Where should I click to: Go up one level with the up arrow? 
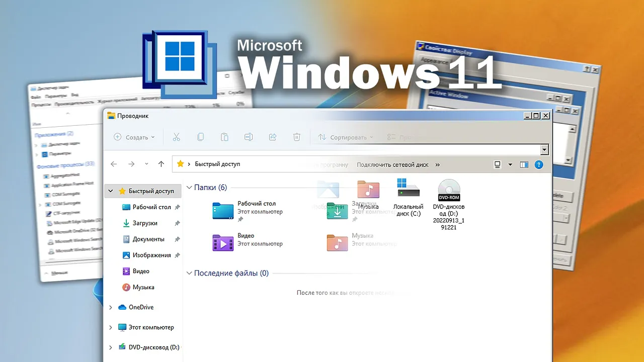[161, 164]
